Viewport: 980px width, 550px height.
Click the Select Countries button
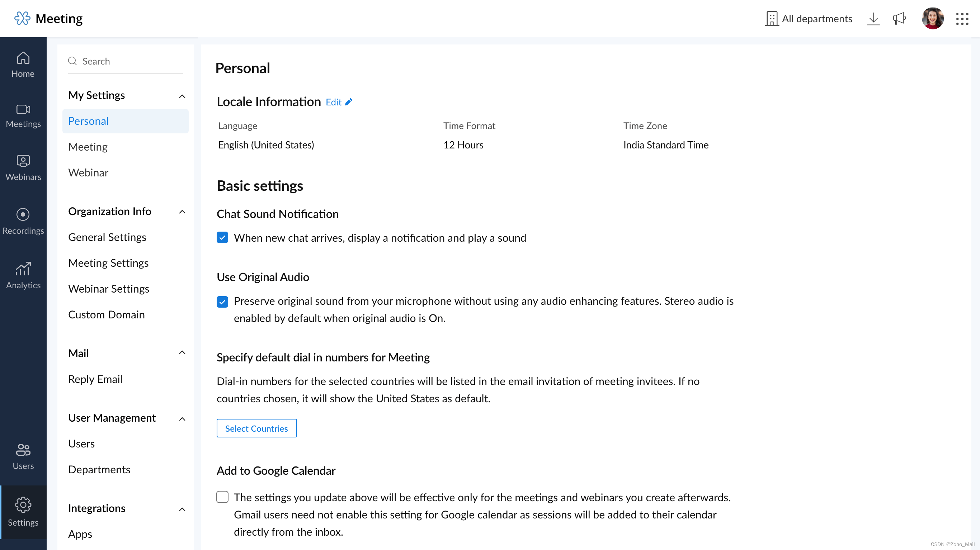(256, 428)
